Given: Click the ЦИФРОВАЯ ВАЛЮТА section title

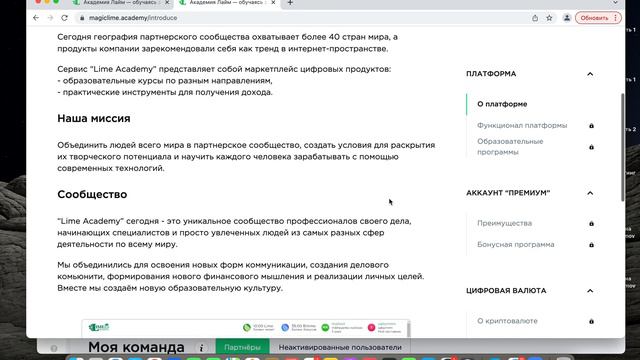Looking at the screenshot, I should click(x=506, y=291).
